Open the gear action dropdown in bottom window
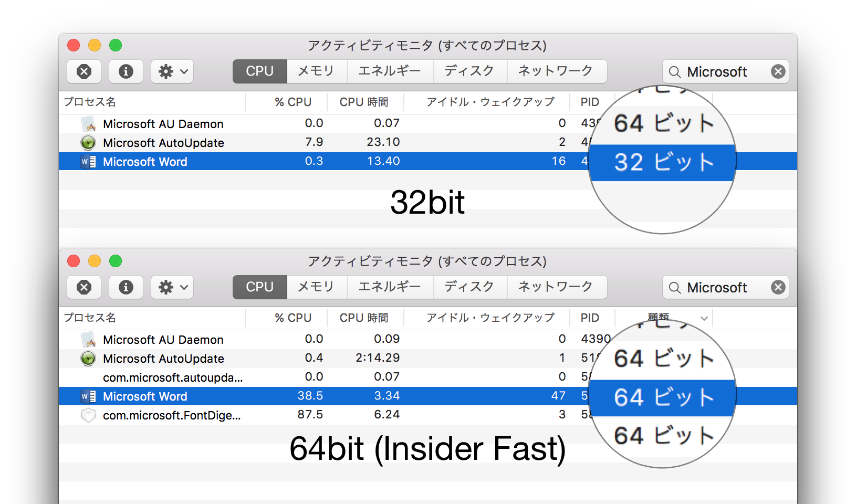The image size is (856, 504). tap(172, 287)
